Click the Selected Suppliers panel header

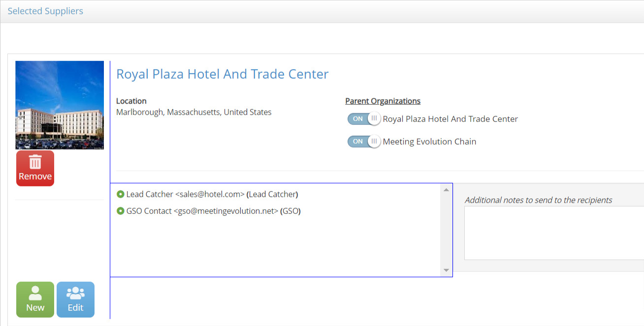tap(45, 11)
